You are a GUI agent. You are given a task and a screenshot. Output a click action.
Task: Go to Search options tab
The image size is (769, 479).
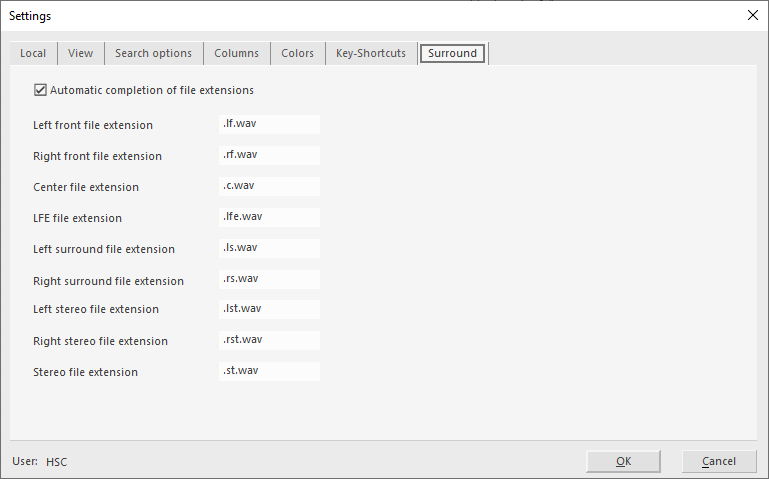coord(153,53)
